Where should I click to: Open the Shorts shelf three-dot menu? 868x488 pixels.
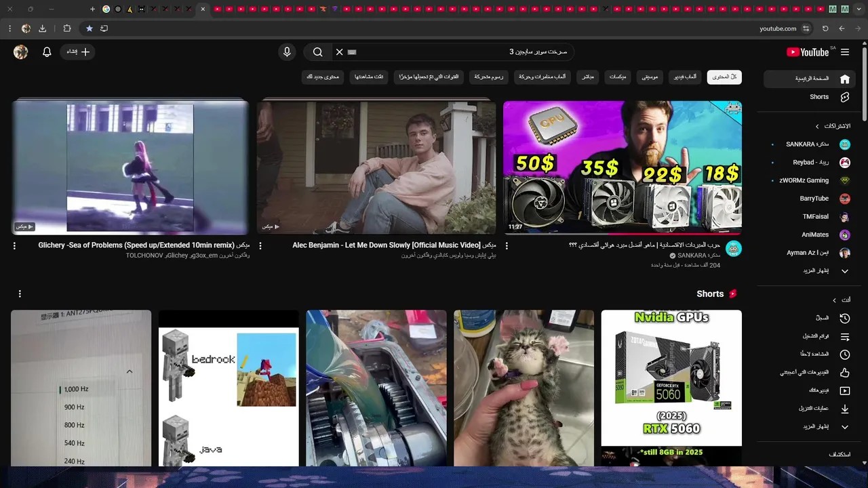[x=20, y=293]
